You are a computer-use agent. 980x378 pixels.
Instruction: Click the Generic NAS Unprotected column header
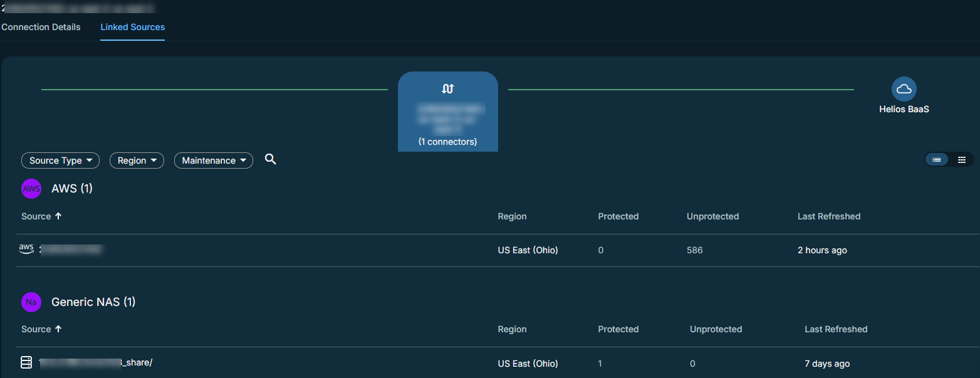[x=716, y=329]
